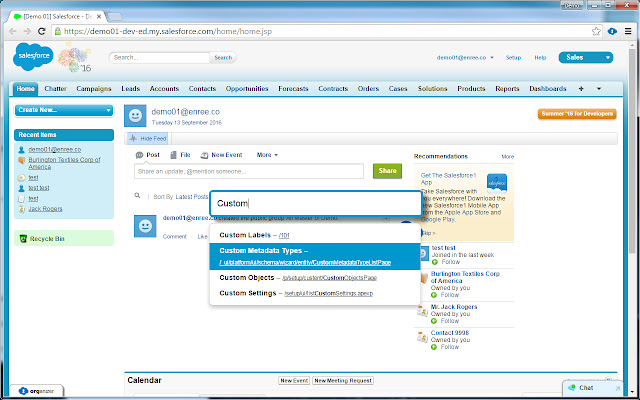Select Custom Settings search result
This screenshot has width=640, height=400.
pos(315,293)
